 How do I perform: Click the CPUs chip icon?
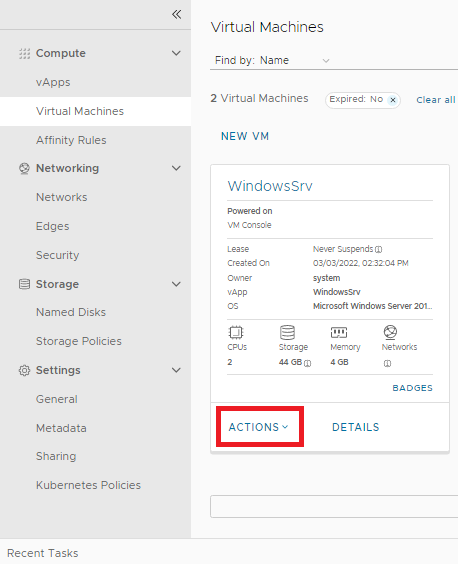coord(236,332)
